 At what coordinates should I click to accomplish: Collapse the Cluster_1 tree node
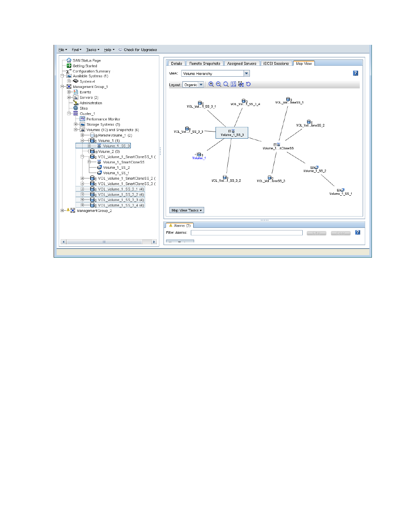point(69,114)
